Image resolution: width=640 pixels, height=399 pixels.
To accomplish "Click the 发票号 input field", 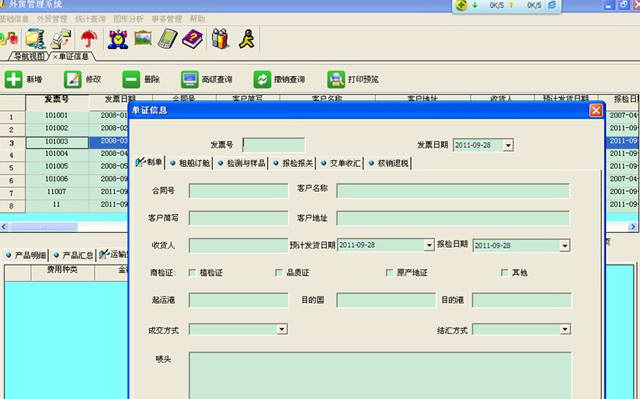I will coord(273,145).
